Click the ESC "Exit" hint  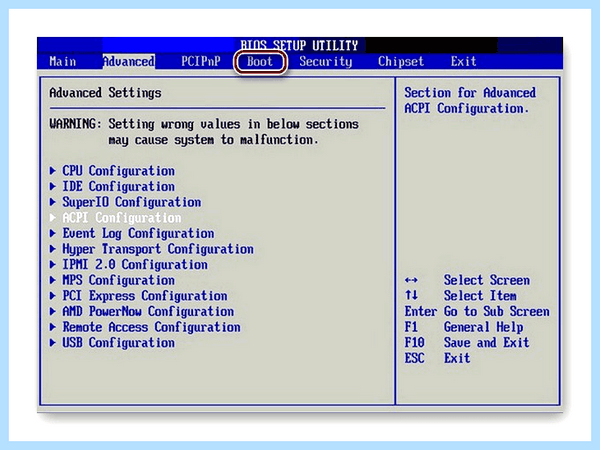tap(457, 359)
